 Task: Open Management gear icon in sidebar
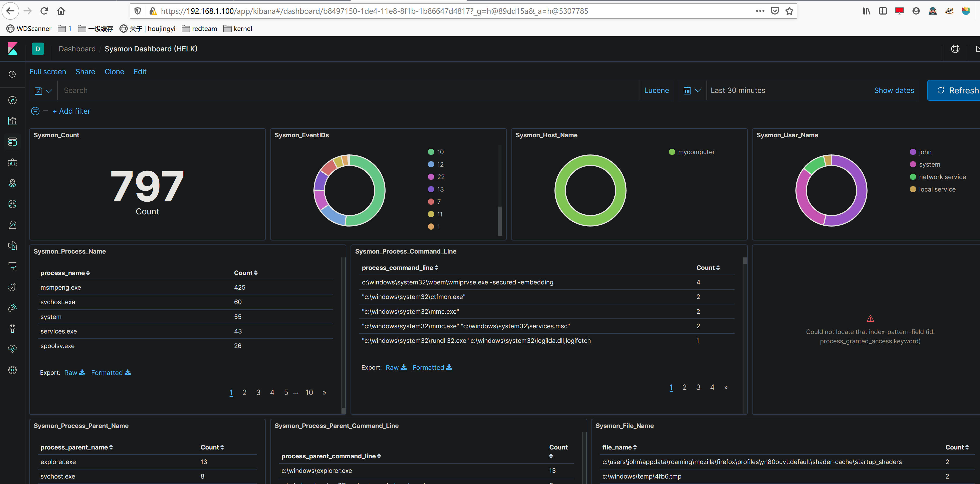(12, 370)
